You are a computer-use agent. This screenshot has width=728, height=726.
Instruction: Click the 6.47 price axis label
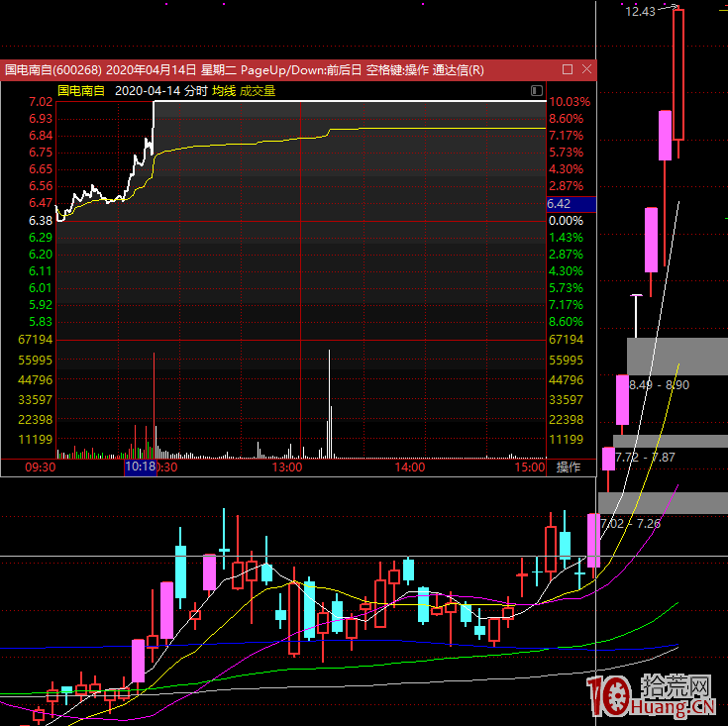41,203
